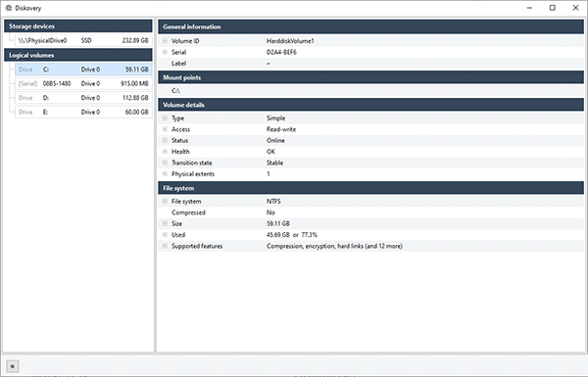Click the Diskovery app icon in title bar
This screenshot has width=588, height=377.
[x=9, y=8]
